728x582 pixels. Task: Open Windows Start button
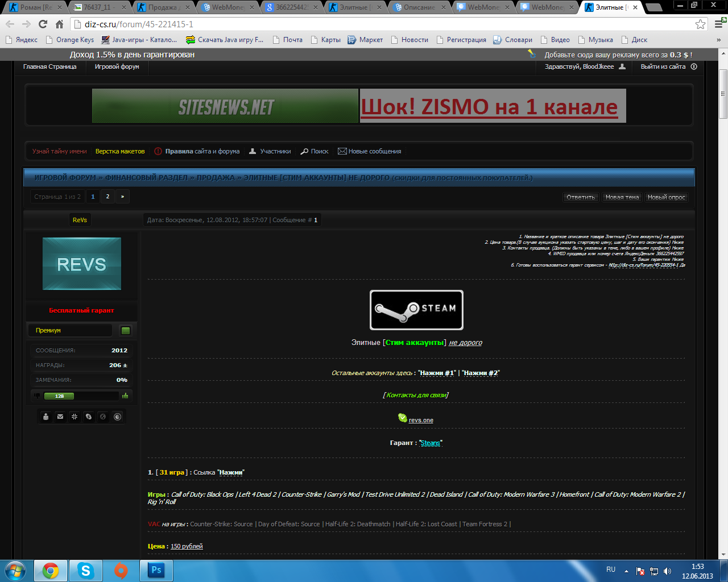coord(15,571)
